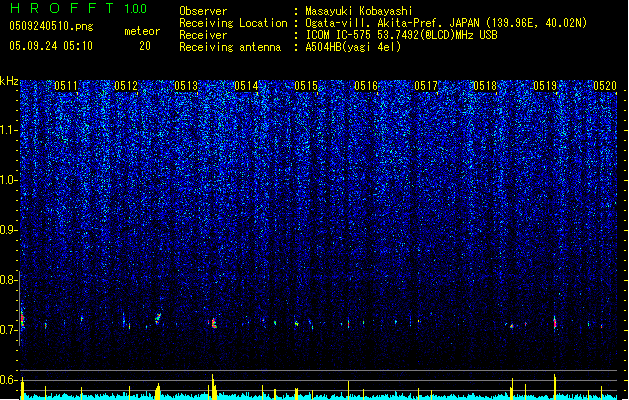Click the 0511 time marker
Screen dimensions: 629x400
(x=66, y=86)
